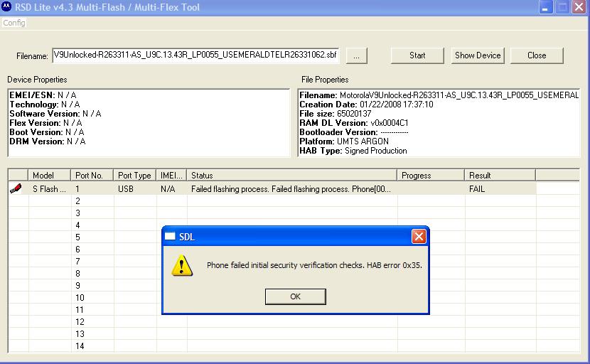Click 'RAM DL Version: v0x0004C1' line
590x364 pixels.
354,123
